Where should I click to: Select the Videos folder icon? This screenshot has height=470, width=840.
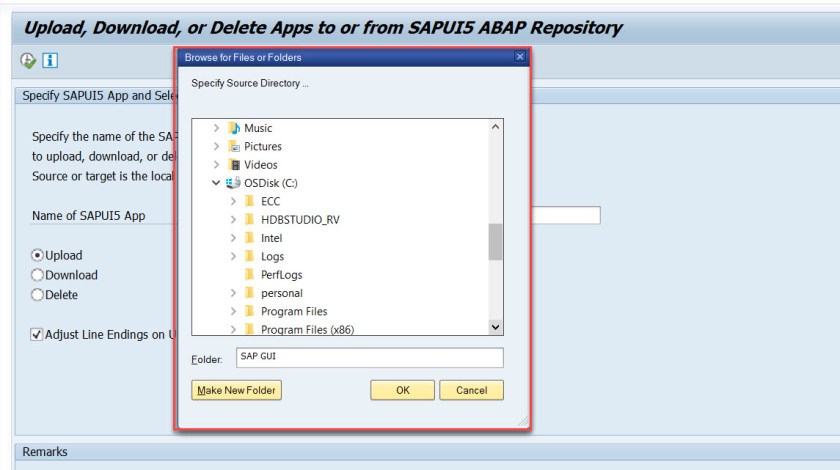(x=234, y=164)
